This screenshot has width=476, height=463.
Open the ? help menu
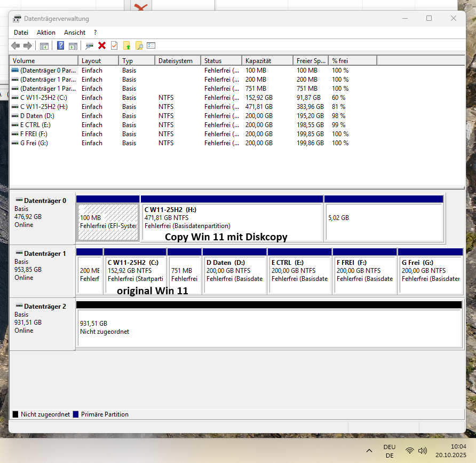[x=96, y=33]
